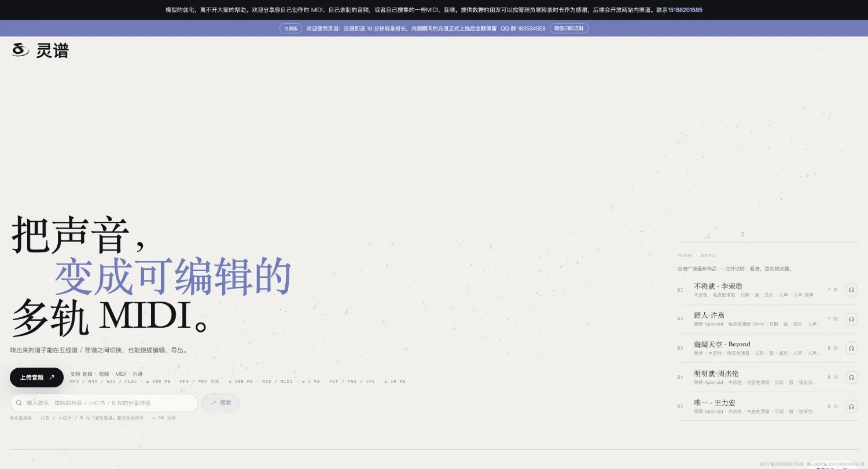Click the 灵谱 logo icon
The image size is (868, 469).
click(20, 50)
